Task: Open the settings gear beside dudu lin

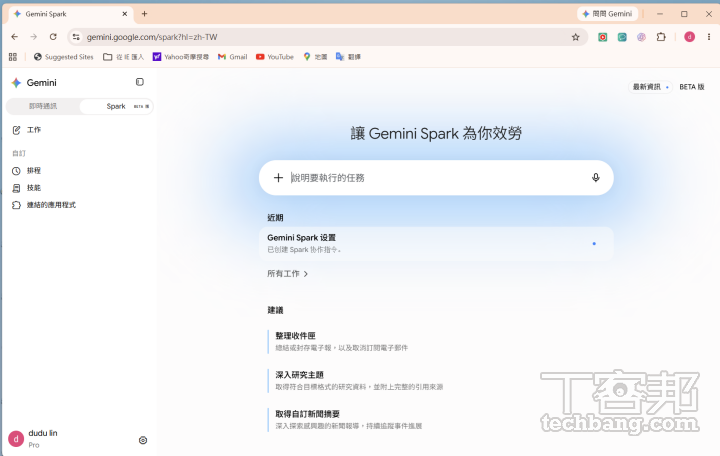Action: coord(143,440)
